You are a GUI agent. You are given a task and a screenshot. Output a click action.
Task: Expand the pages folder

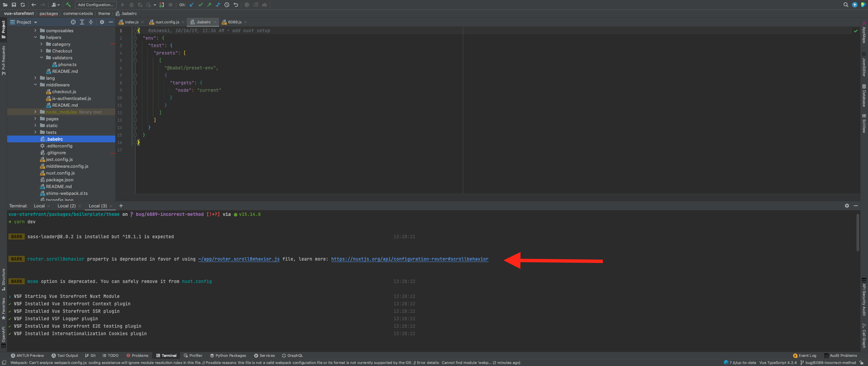click(x=35, y=119)
